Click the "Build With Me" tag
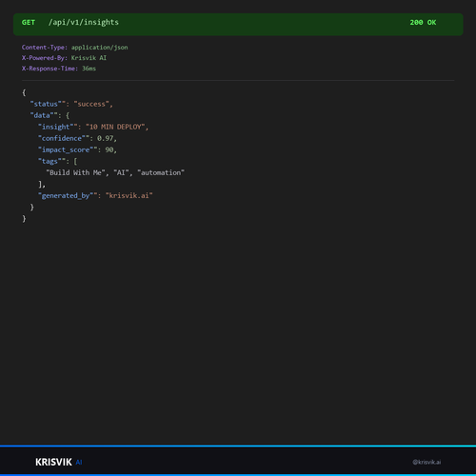 click(x=75, y=172)
